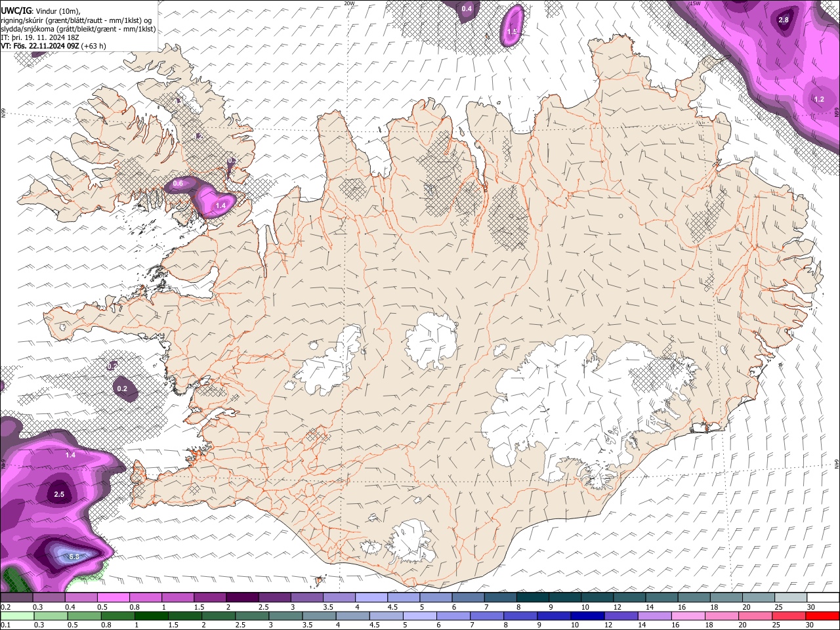The image size is (840, 630).
Task: Click the rigning/skúrir legend description line
Action: [77, 20]
